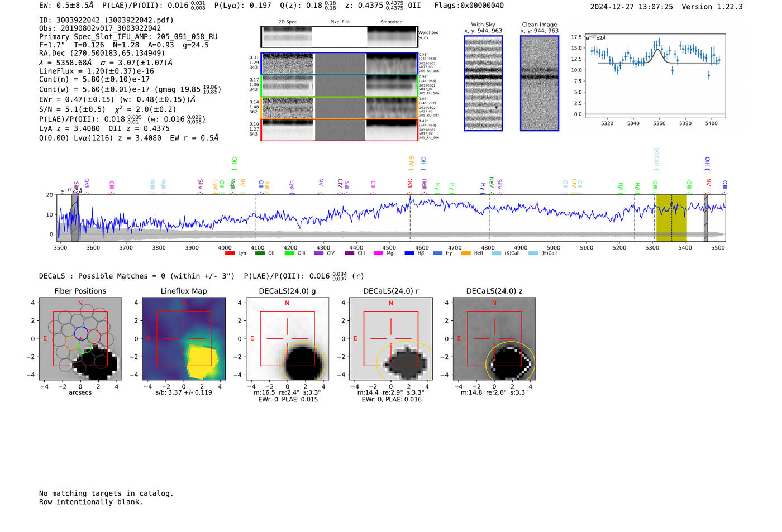Click the Gaussian emission line fit plot
Image resolution: width=782 pixels, height=532 pixels.
coord(655,76)
